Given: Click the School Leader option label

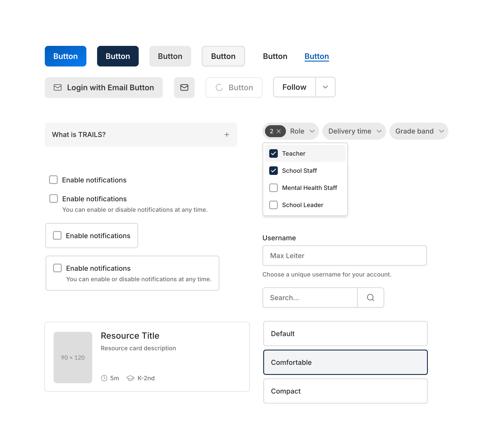Looking at the screenshot, I should click(302, 205).
